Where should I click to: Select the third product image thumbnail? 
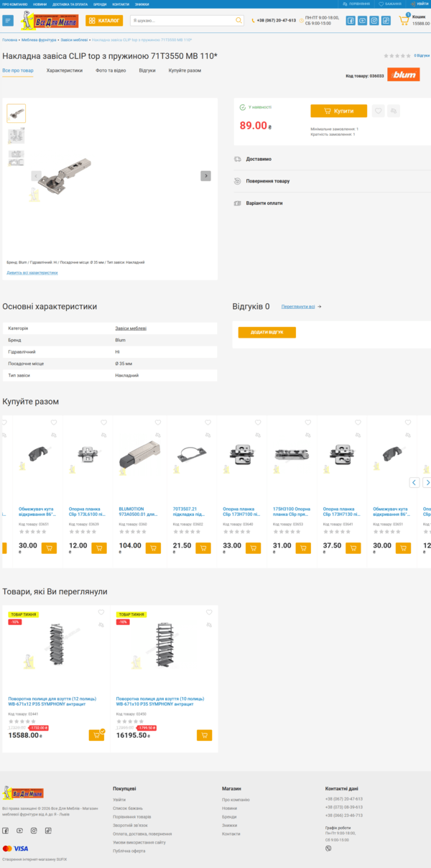pos(17,158)
